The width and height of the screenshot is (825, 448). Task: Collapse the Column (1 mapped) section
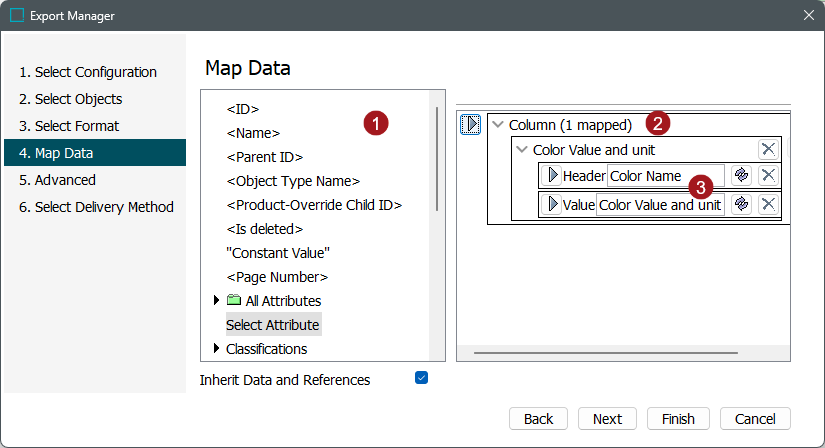[x=498, y=125]
